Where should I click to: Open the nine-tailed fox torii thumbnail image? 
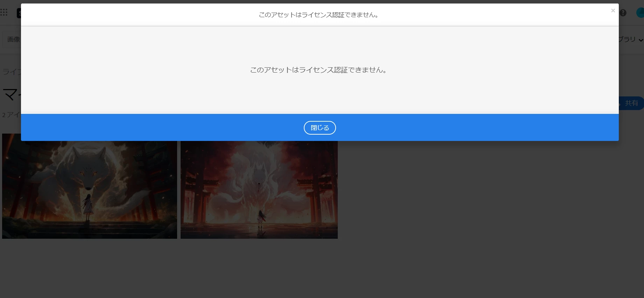tap(259, 190)
